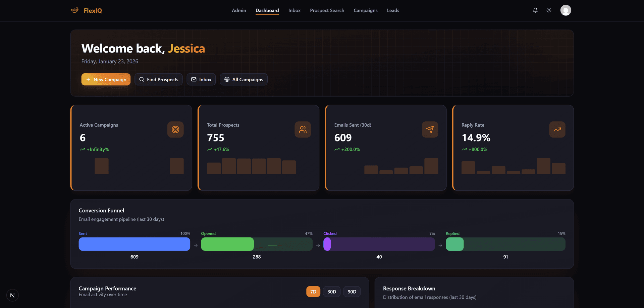Screen dimensions: 644x308
Task: Click the target icon on Active Campaigns card
Action: [x=175, y=129]
